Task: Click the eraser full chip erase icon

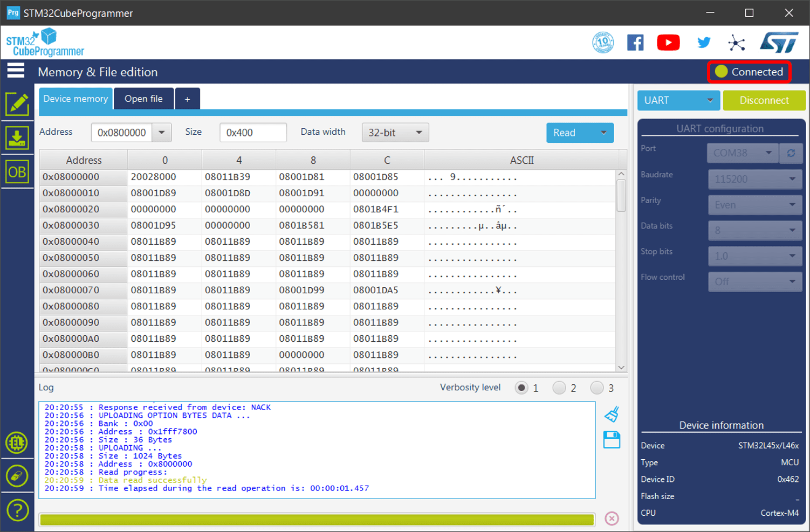Action: click(17, 476)
